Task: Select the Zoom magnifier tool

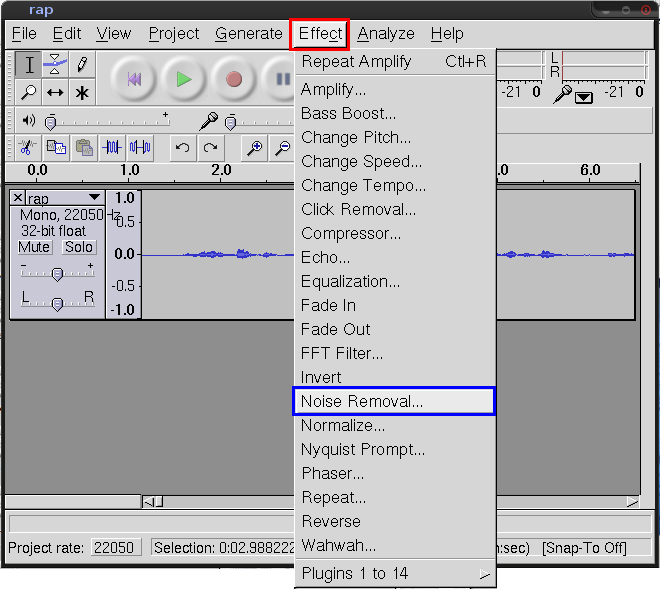Action: (29, 92)
